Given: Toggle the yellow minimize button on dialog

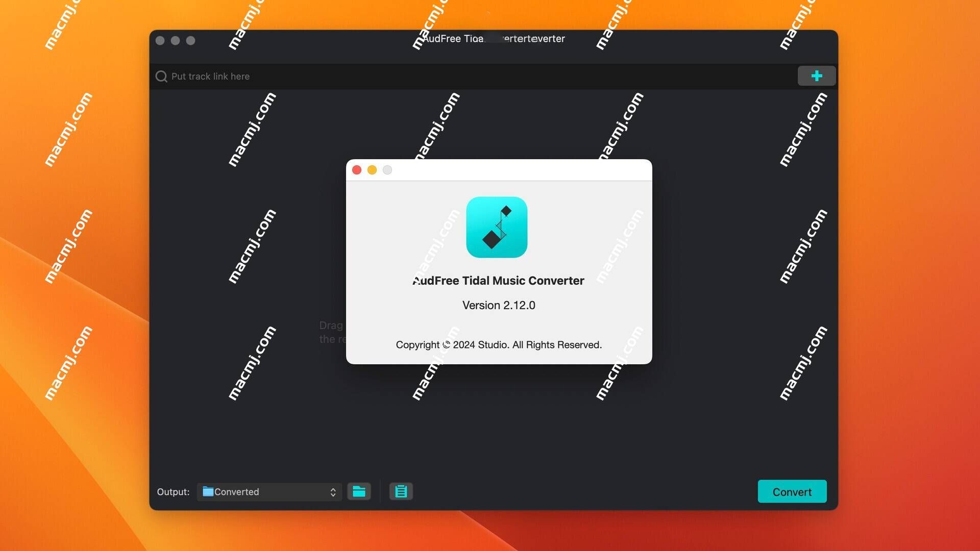Looking at the screenshot, I should (372, 169).
